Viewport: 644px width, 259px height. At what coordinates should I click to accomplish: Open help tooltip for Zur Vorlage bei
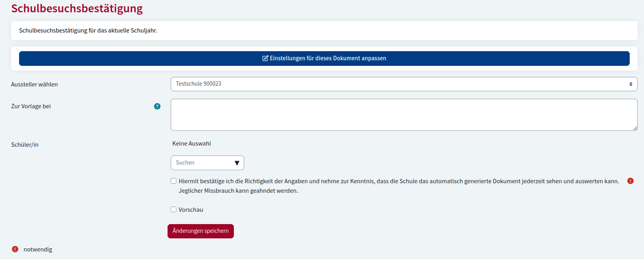coord(157,106)
